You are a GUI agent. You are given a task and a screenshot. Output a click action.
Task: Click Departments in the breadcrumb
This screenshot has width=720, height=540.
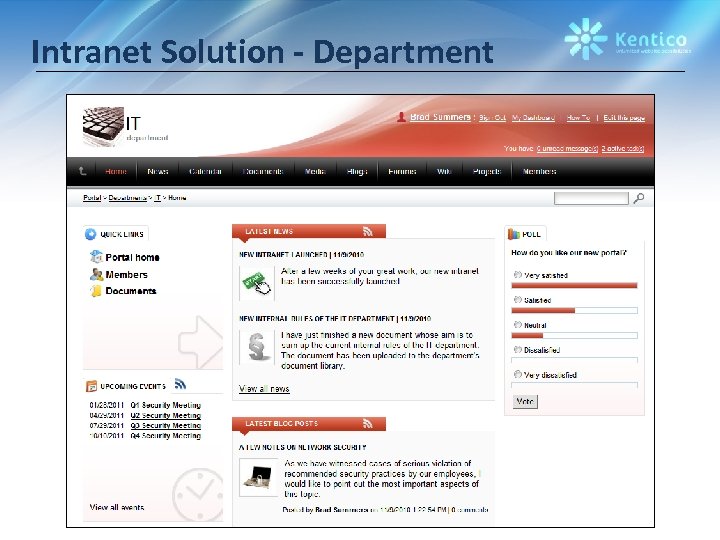pos(128,197)
